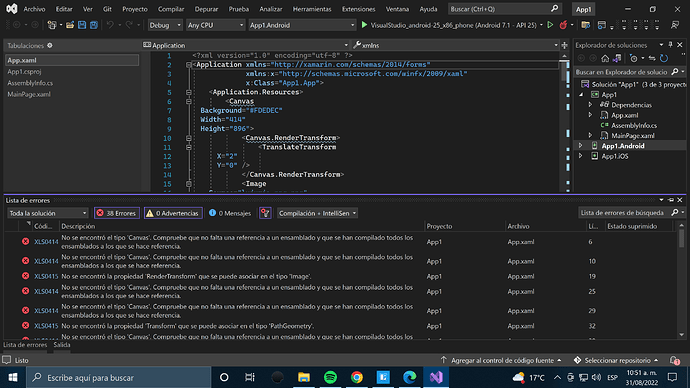
Task: Click the Undo arrow icon
Action: [x=110, y=25]
